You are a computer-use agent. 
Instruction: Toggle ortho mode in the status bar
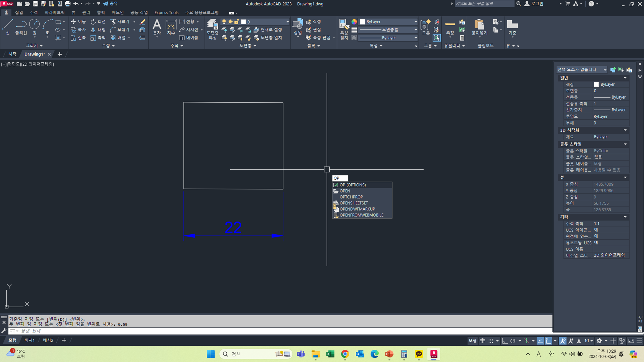[x=504, y=341]
